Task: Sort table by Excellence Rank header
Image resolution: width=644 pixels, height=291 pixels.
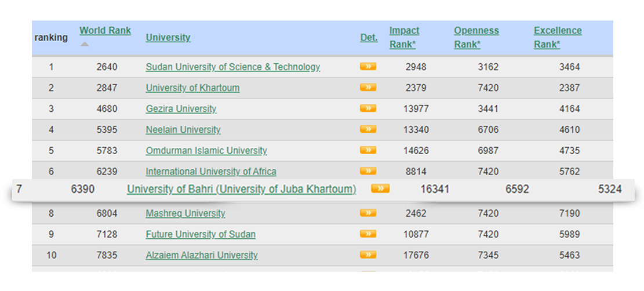Action: click(x=558, y=38)
